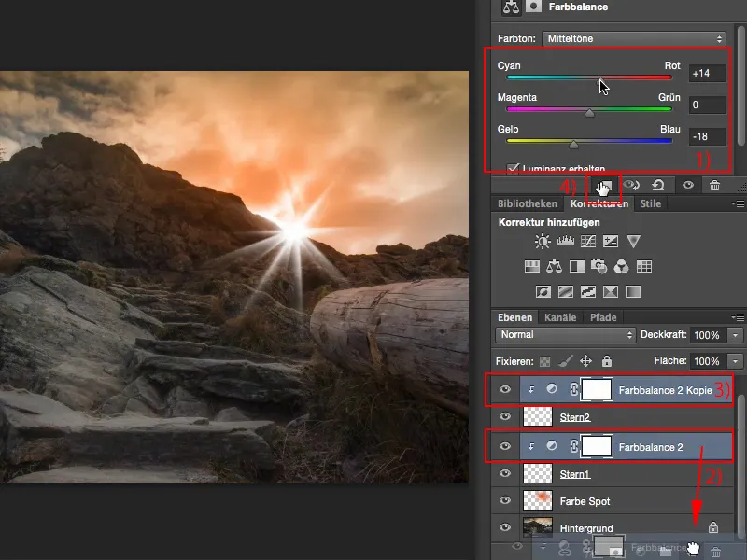
Task: Hide the Farbbalance 2 Kopie layer
Action: click(505, 389)
